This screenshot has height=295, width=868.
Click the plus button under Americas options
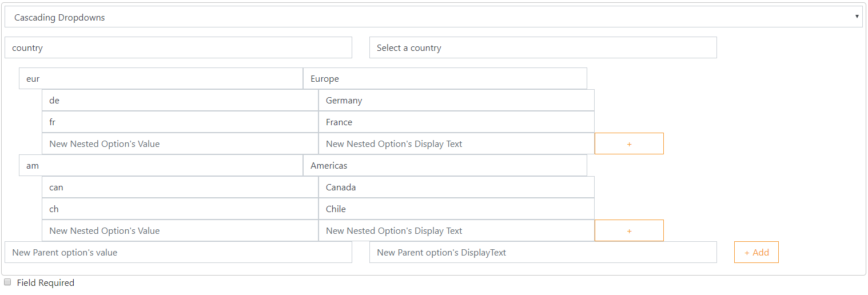[x=629, y=230]
